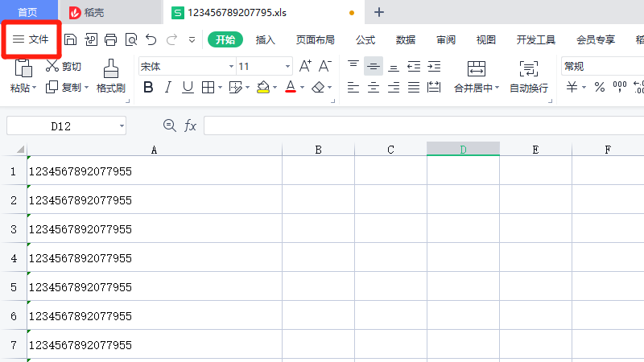Open the 文件 (File) menu
The height and width of the screenshot is (362, 644).
31,39
